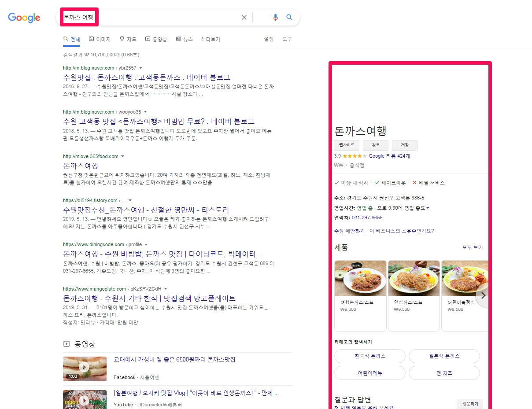
Task: Expand dropdown arrow next to di5194.tistory.com
Action: [130, 200]
